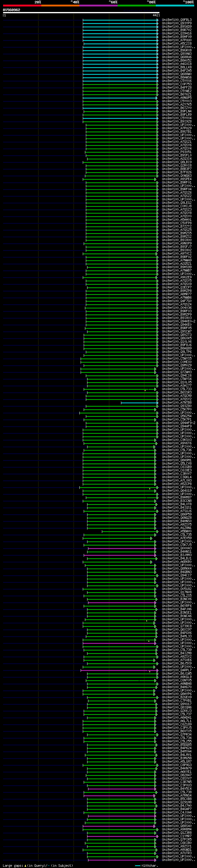Select the UniRef100_Q8A9M1 label
The height and width of the screenshot is (868, 197).
tap(177, 460)
